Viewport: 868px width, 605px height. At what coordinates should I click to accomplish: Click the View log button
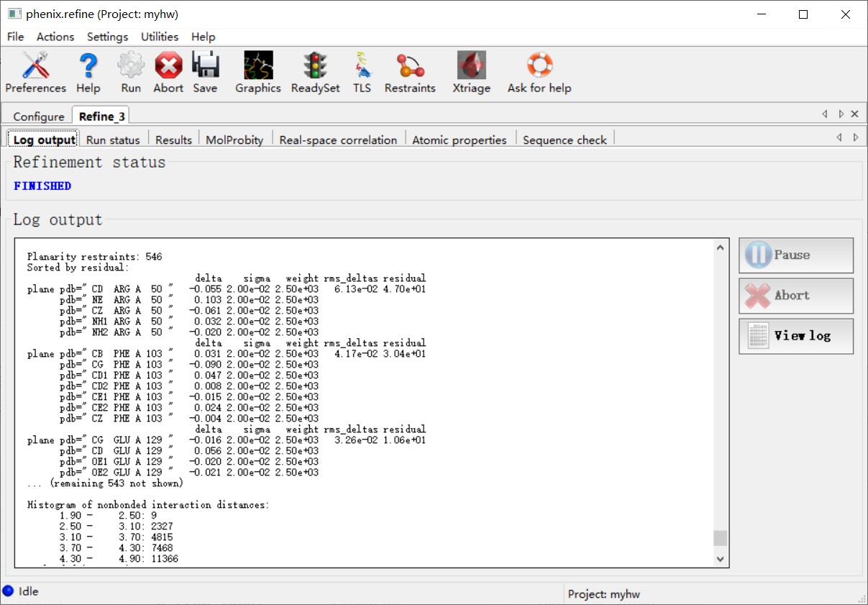[x=796, y=336]
